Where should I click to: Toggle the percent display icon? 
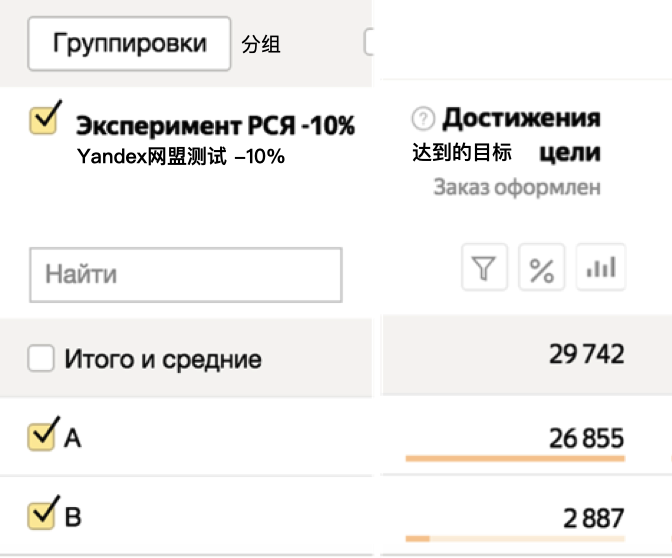tap(541, 269)
